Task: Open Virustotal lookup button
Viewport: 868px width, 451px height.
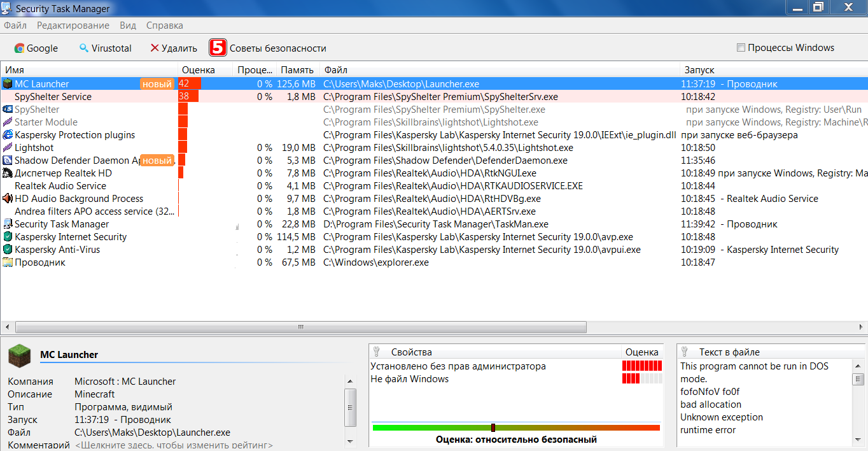Action: [105, 48]
